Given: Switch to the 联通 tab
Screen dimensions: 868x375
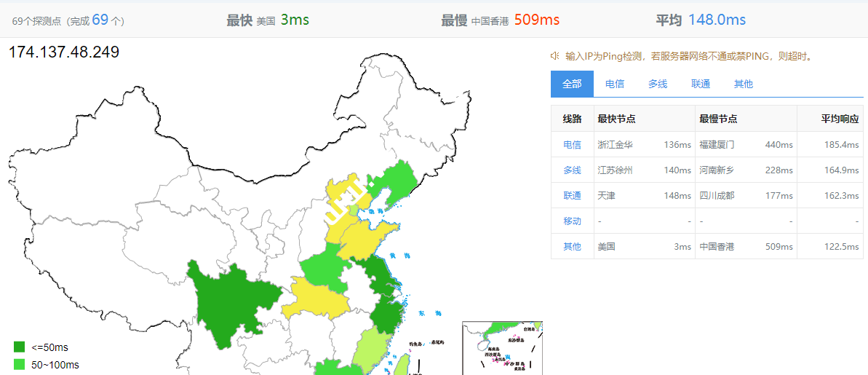Looking at the screenshot, I should coord(700,84).
